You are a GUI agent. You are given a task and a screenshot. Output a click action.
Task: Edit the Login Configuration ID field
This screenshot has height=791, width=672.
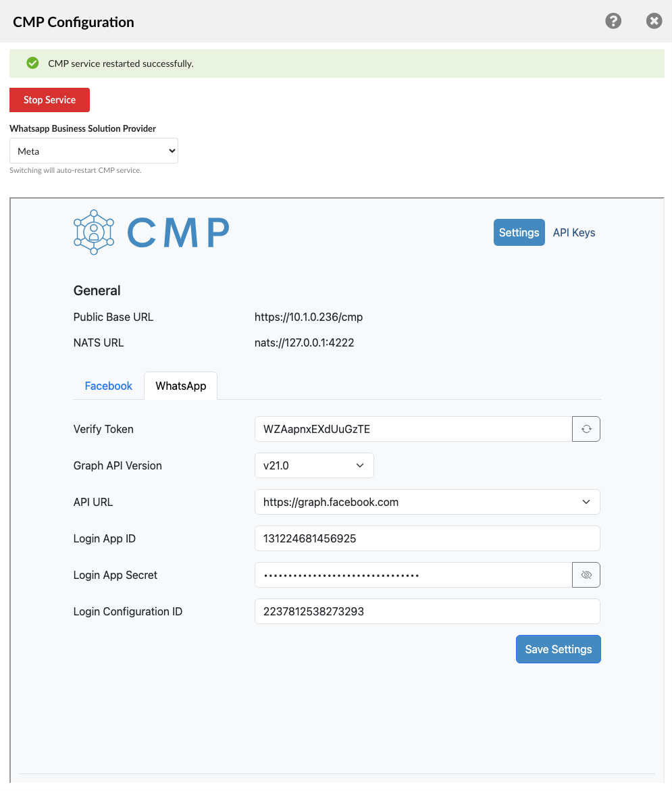tap(427, 611)
